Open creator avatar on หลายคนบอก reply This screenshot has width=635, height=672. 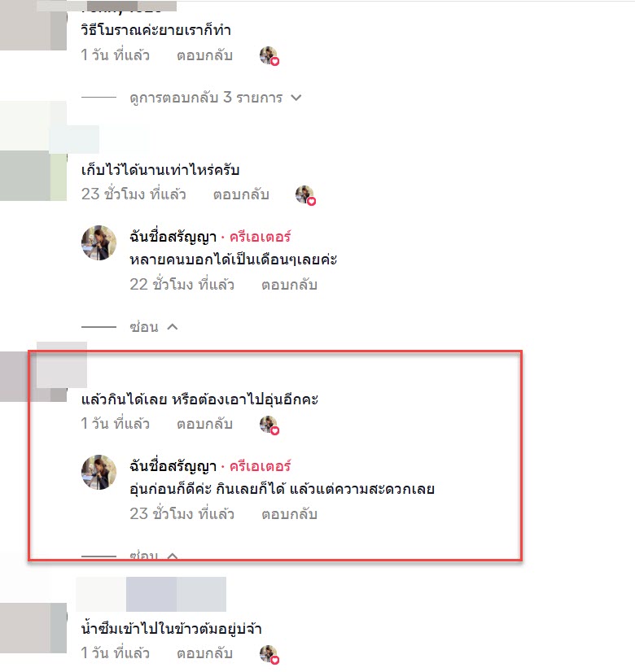point(99,243)
